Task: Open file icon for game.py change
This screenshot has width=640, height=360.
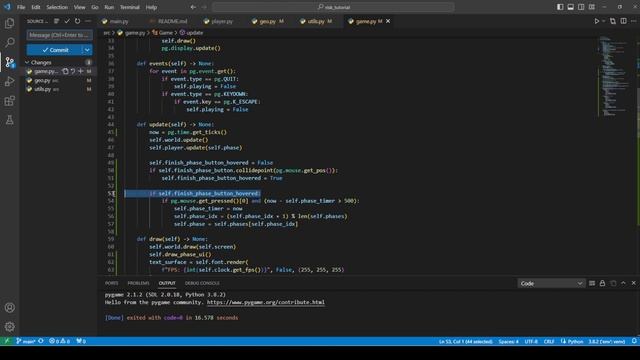Action: 65,71
